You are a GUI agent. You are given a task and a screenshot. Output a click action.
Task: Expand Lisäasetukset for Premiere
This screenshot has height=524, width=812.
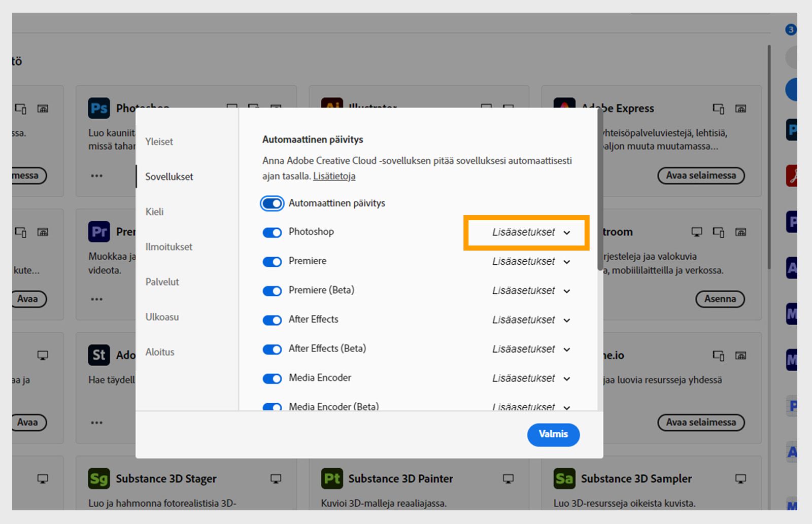tap(531, 262)
